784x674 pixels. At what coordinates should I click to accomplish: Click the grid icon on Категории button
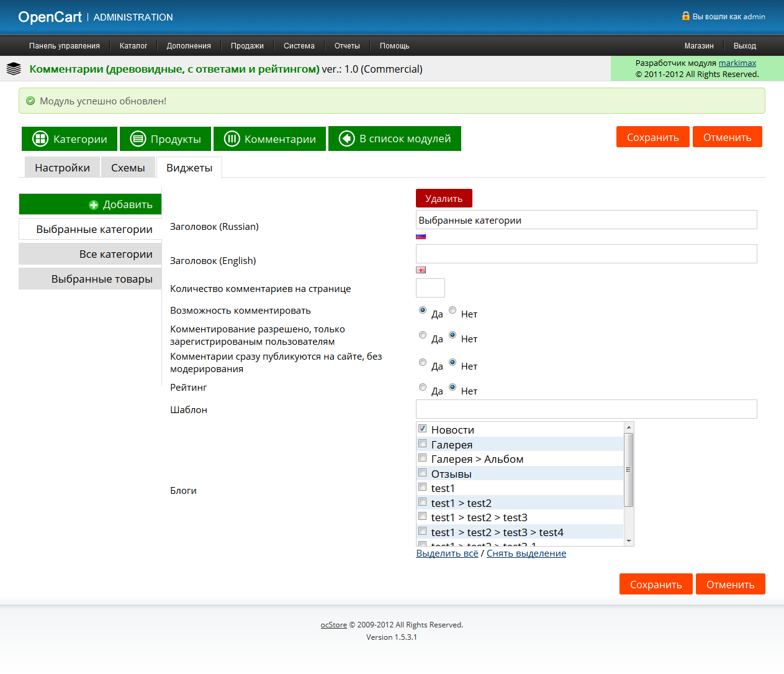40,139
